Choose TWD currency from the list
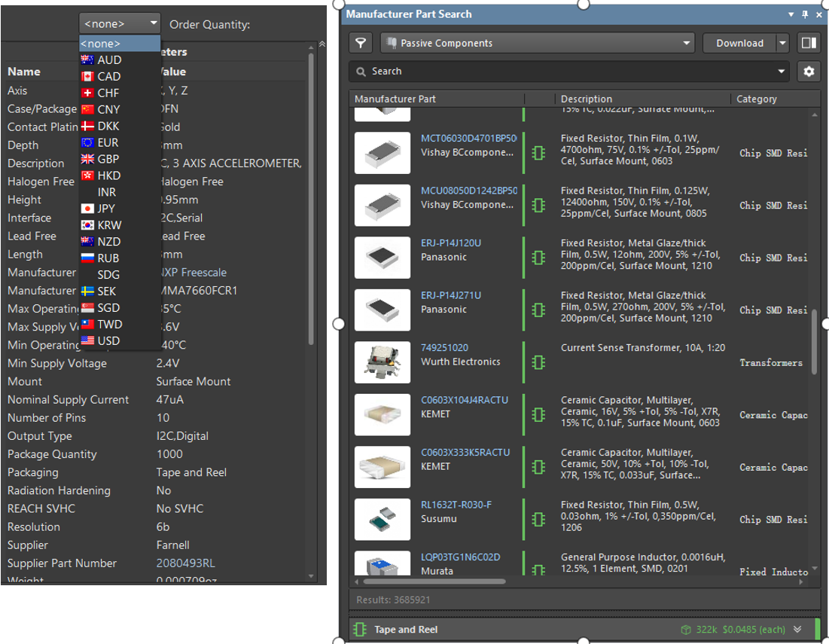The width and height of the screenshot is (829, 644). pyautogui.click(x=120, y=324)
